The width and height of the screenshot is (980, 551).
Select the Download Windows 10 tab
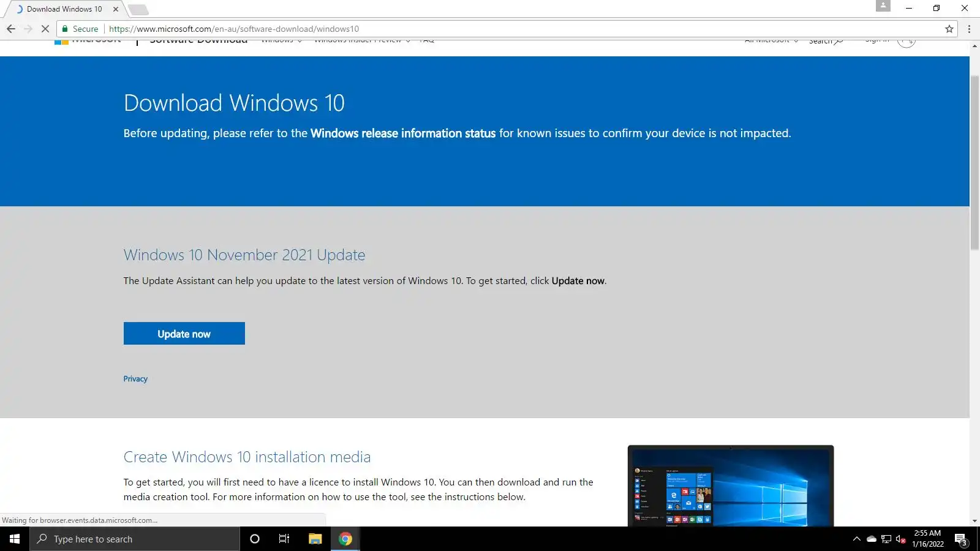(64, 9)
